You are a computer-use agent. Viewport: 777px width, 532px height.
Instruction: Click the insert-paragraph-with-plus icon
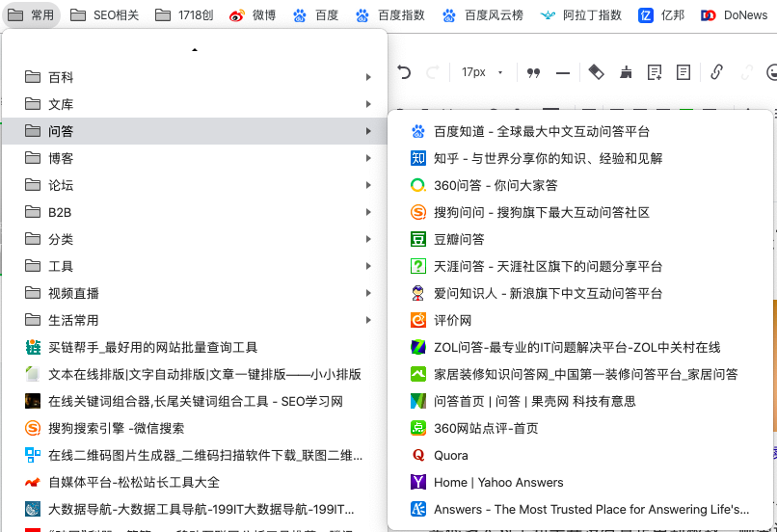(x=655, y=72)
